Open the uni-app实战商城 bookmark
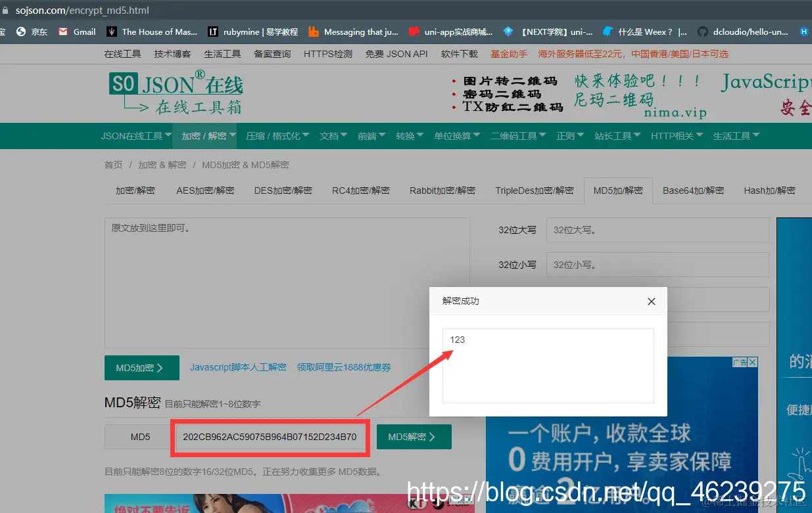The width and height of the screenshot is (812, 513). 458,31
